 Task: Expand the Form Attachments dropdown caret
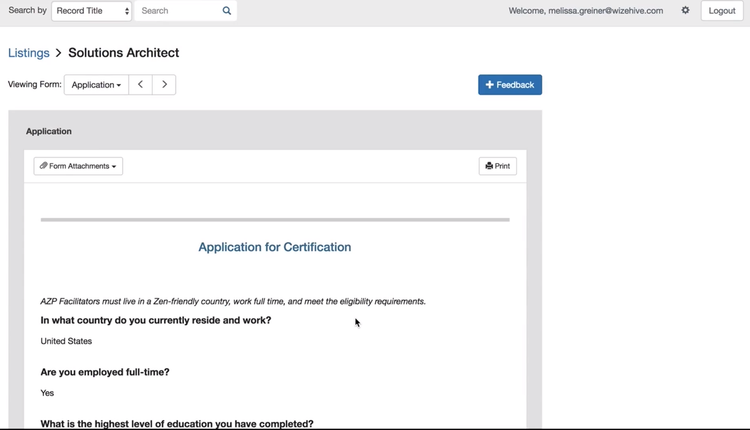(114, 167)
